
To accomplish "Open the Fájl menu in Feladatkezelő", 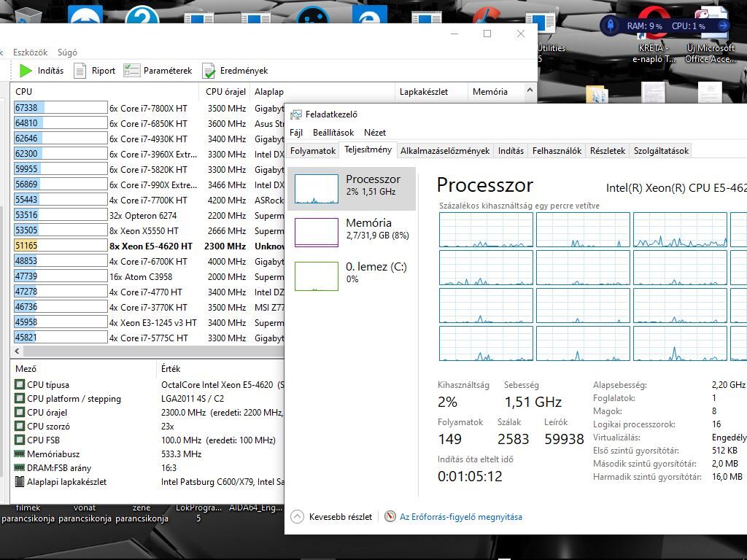I will point(296,133).
